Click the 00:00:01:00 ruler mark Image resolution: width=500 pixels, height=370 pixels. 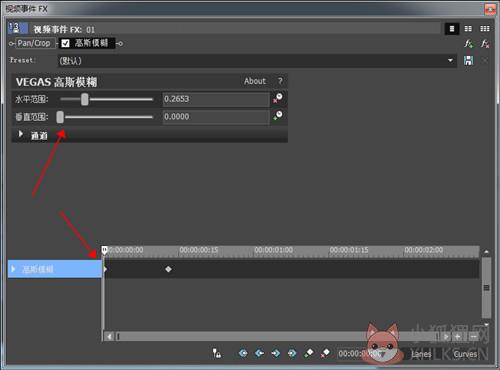[274, 250]
